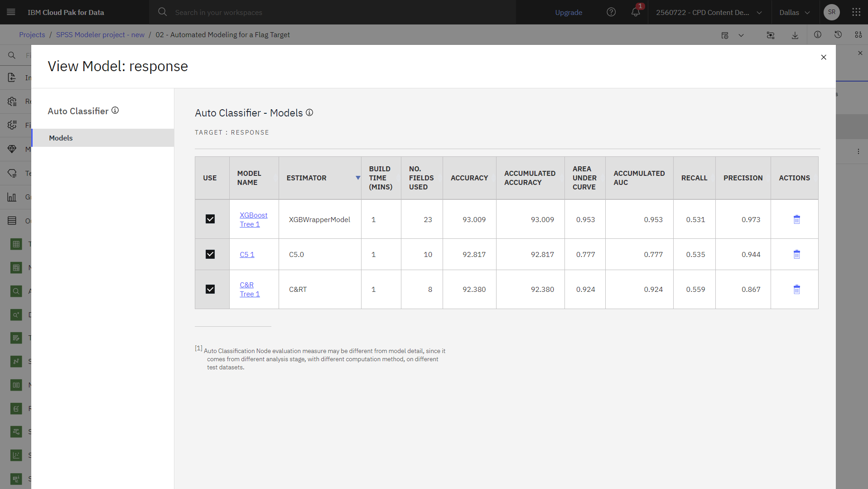
Task: Delete the XGBoost Tree 1 model
Action: pyautogui.click(x=797, y=219)
